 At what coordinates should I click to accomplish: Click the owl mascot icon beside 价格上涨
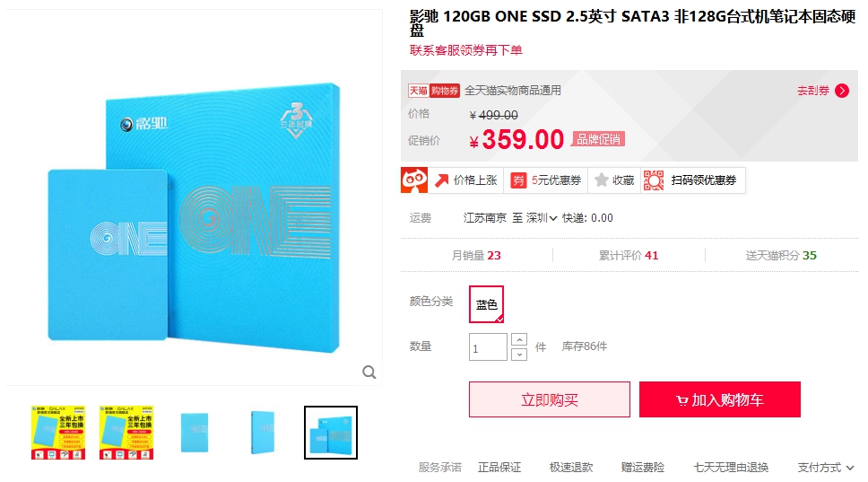[x=414, y=180]
